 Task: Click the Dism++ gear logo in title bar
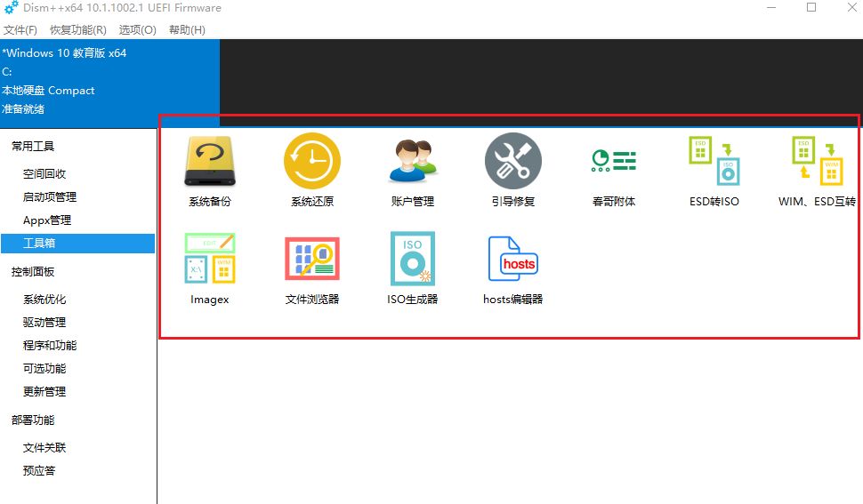click(11, 8)
